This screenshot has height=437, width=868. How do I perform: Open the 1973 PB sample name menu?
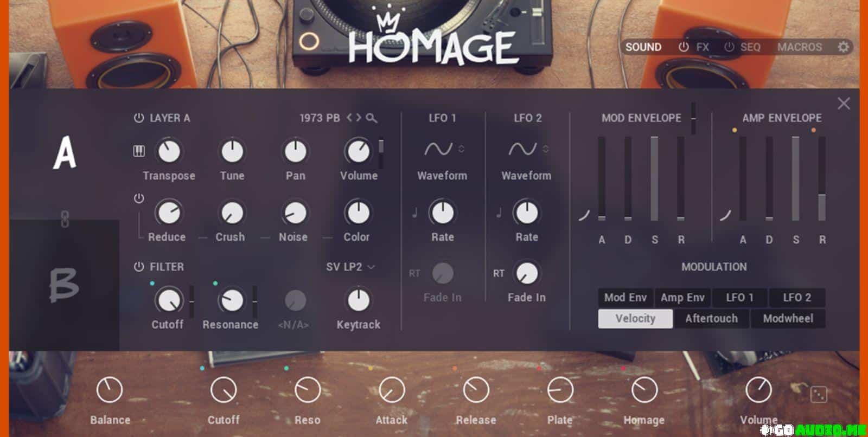(x=320, y=118)
